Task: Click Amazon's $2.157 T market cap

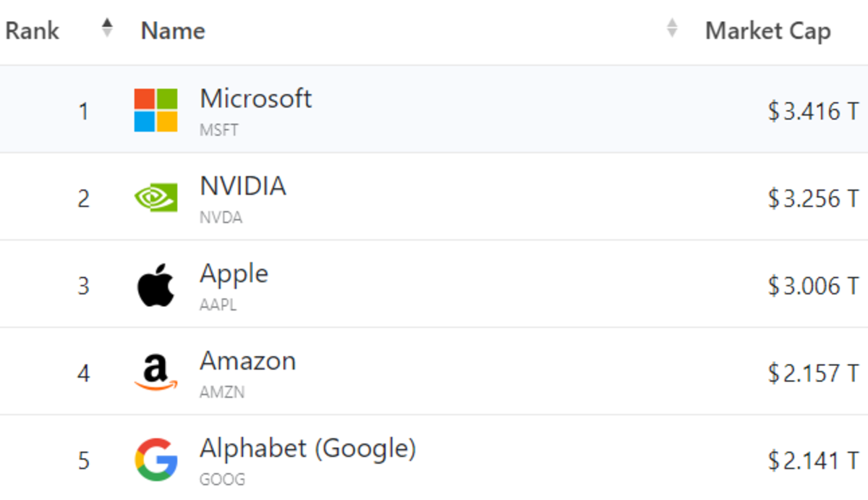Action: (813, 373)
